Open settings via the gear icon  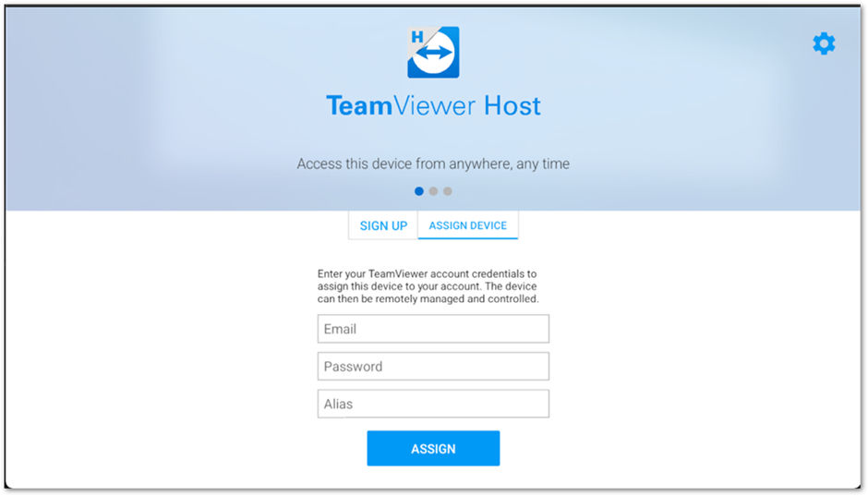pos(824,43)
